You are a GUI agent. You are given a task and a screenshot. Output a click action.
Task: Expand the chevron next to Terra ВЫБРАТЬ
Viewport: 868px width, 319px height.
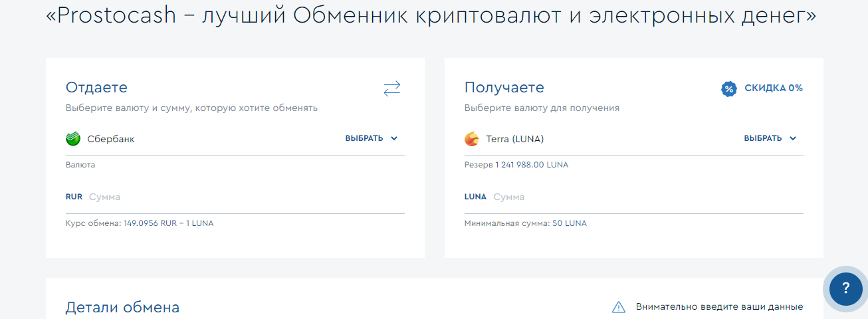(793, 138)
